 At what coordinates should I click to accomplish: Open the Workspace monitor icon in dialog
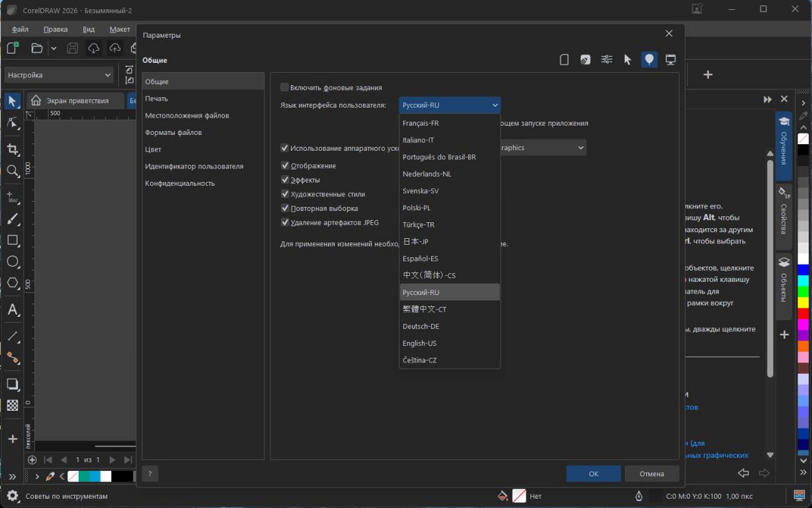(670, 60)
